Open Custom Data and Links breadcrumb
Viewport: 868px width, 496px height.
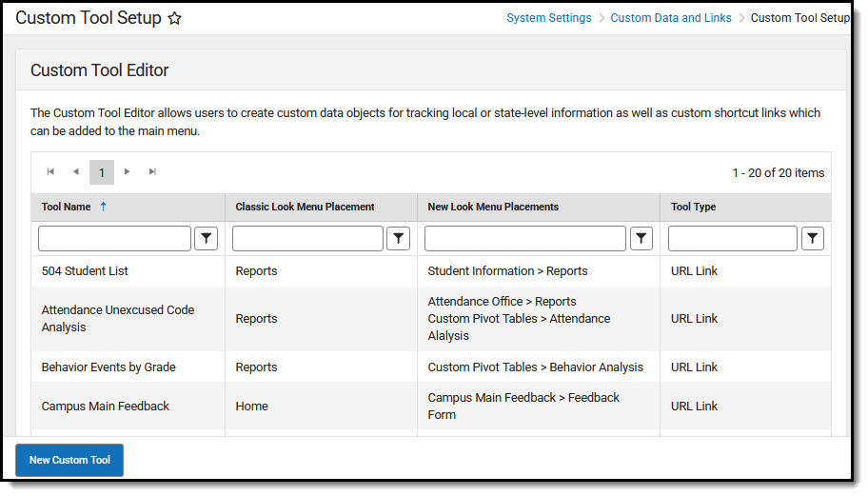(671, 18)
